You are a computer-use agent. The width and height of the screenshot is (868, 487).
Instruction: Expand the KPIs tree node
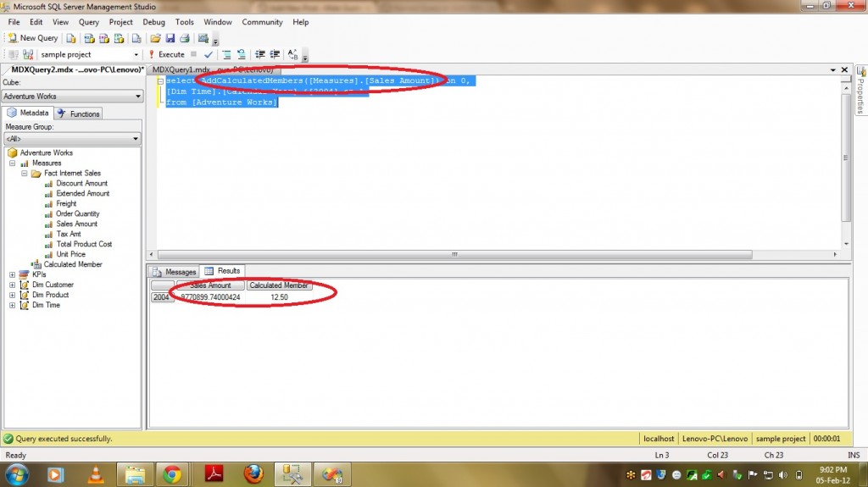coord(13,274)
